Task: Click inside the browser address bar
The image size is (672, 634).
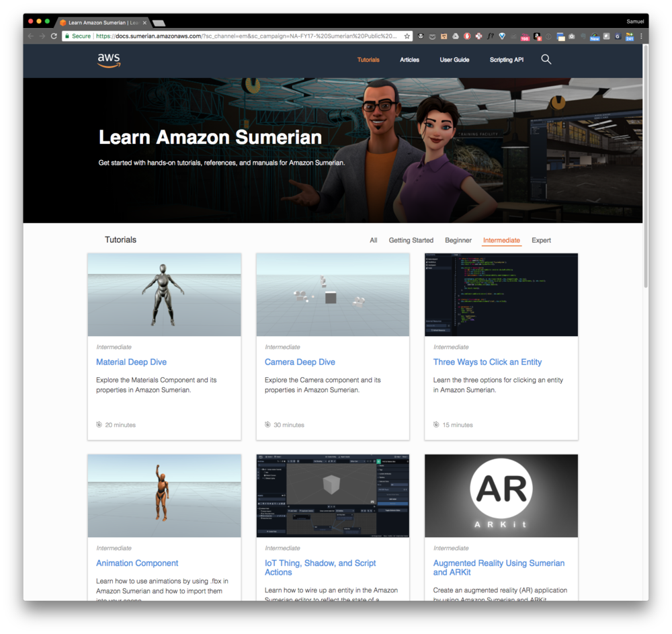Action: point(235,36)
